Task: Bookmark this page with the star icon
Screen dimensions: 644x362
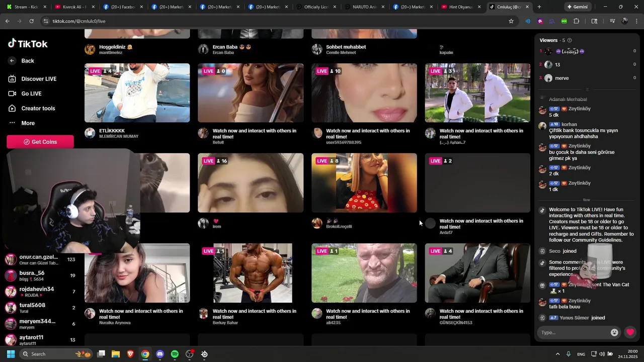Action: pos(511,21)
